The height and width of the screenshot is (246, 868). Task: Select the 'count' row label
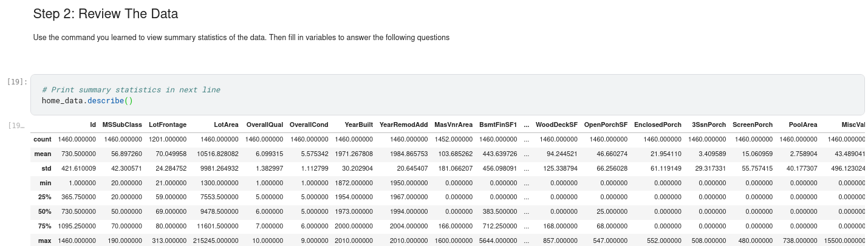tap(43, 140)
